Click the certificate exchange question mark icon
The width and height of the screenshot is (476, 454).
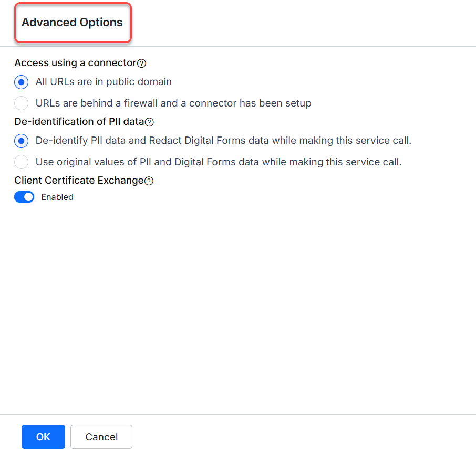(149, 181)
